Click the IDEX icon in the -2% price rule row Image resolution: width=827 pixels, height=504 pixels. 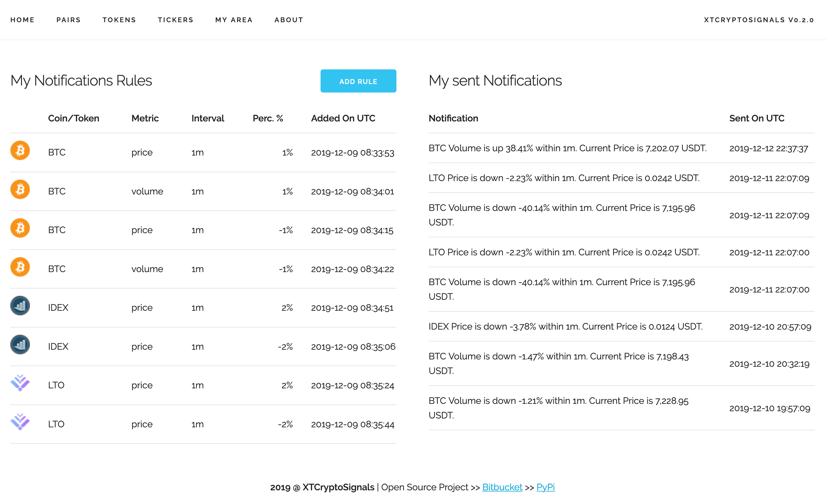coord(20,345)
